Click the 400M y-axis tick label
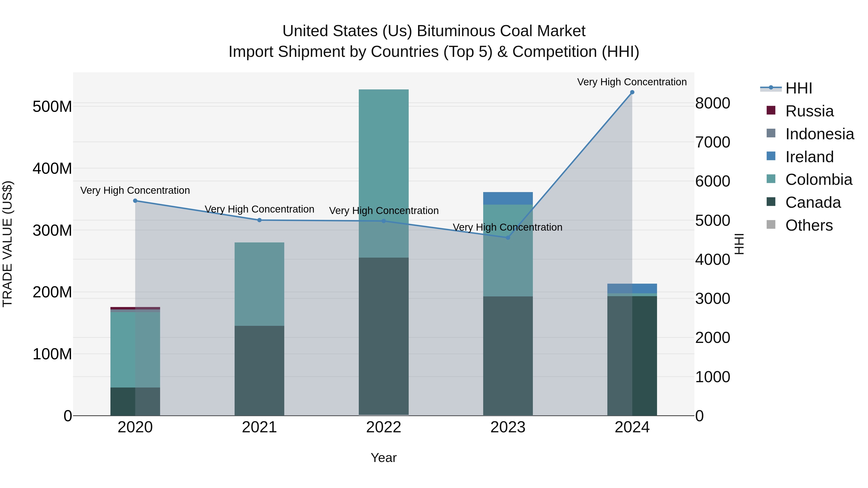The width and height of the screenshot is (868, 488). click(x=52, y=168)
